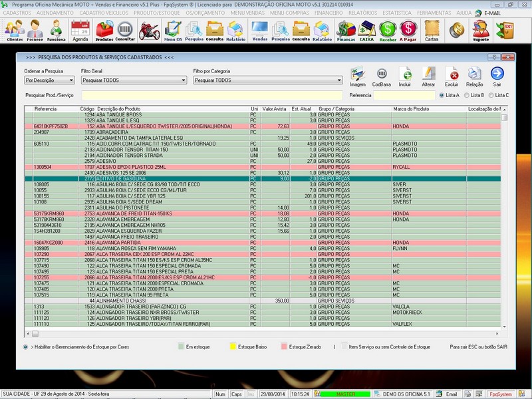This screenshot has width=532, height=399.
Task: Open the CAIXA cash register icon
Action: coord(366,30)
